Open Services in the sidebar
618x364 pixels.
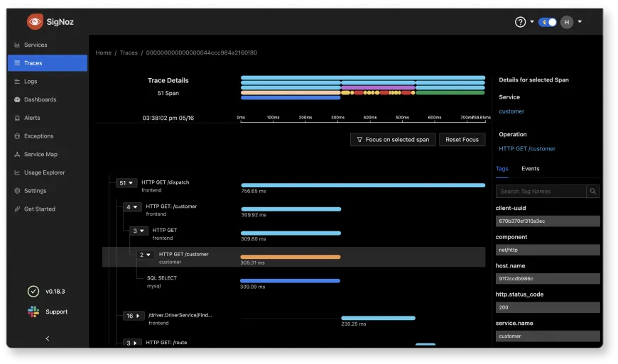[x=36, y=45]
